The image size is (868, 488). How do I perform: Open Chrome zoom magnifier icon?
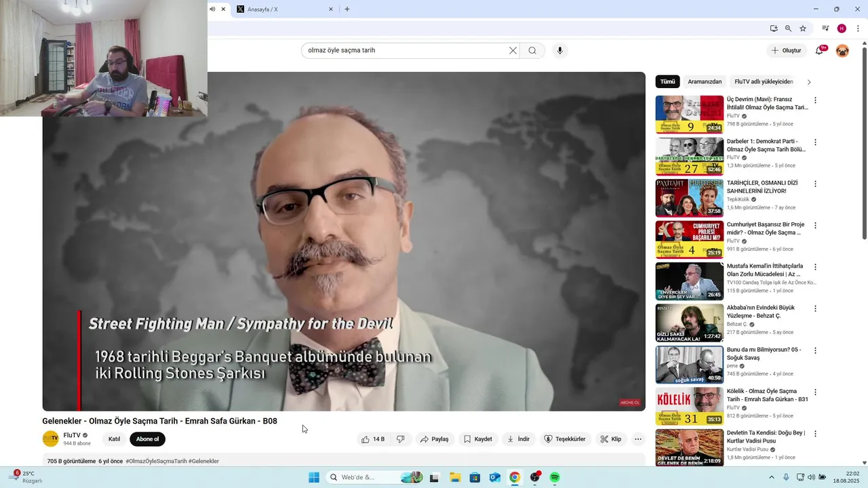(788, 28)
